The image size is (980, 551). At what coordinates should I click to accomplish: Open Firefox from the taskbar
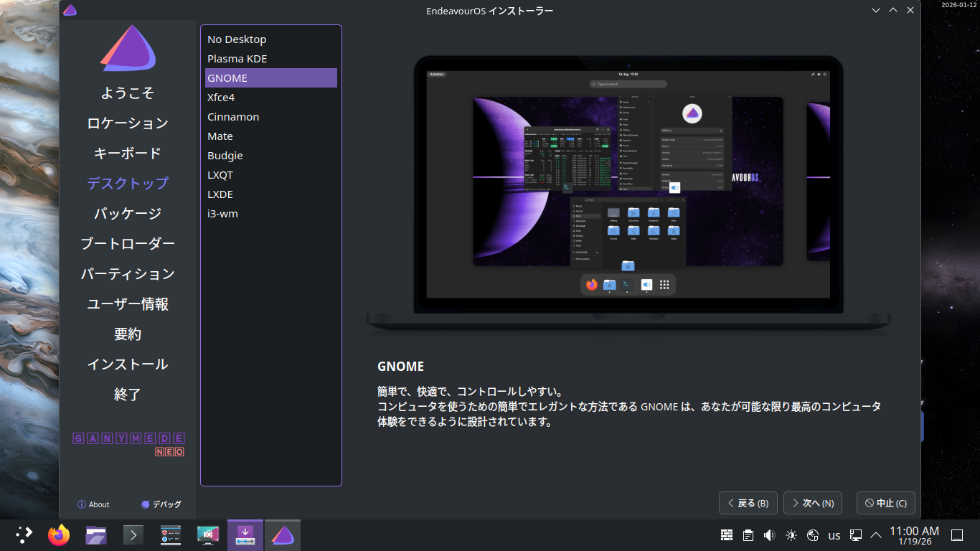[59, 535]
